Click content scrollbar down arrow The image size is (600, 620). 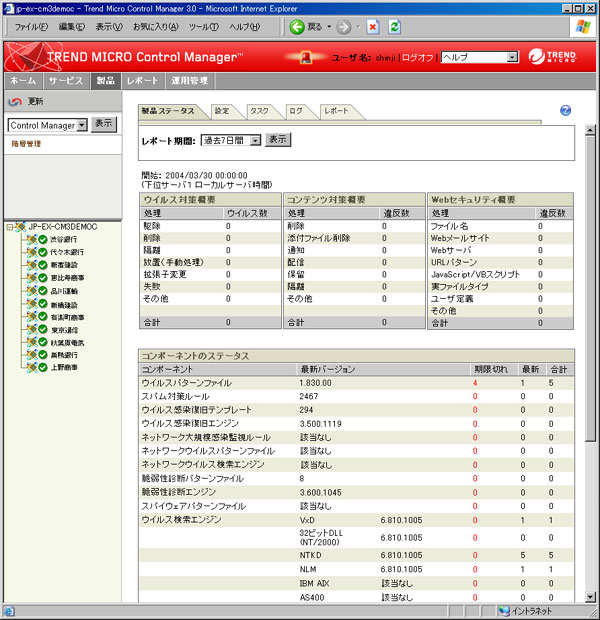[590, 597]
